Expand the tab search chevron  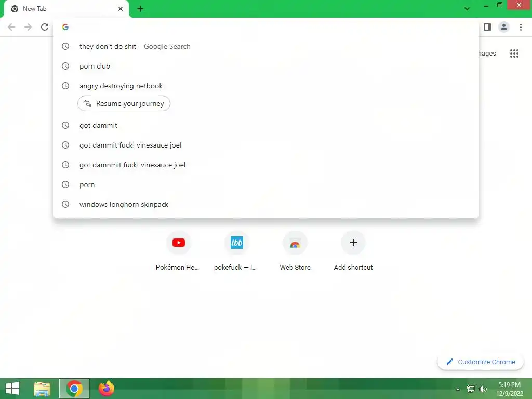(x=467, y=9)
